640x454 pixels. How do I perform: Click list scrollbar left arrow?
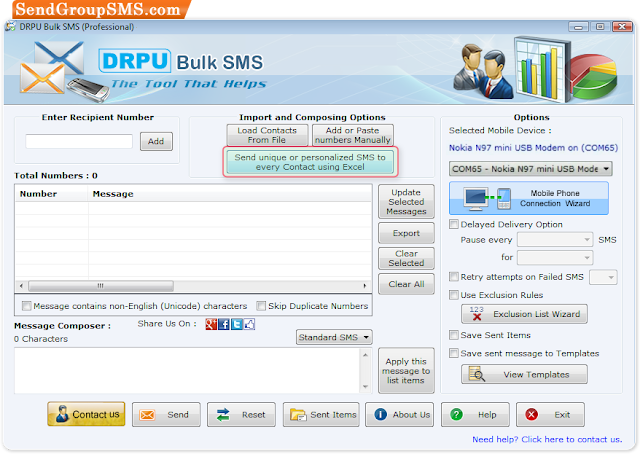tap(21, 286)
